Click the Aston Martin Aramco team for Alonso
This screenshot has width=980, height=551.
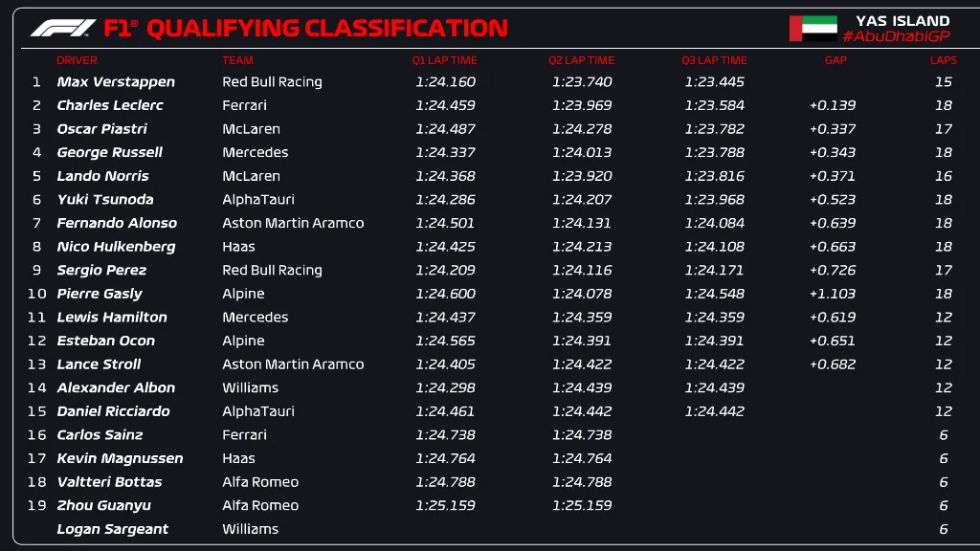tap(293, 223)
